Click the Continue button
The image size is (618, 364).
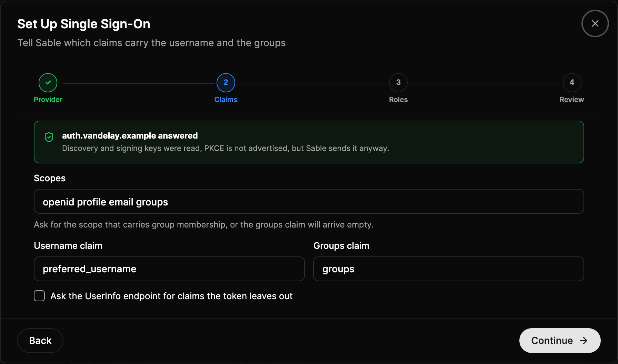(x=560, y=341)
